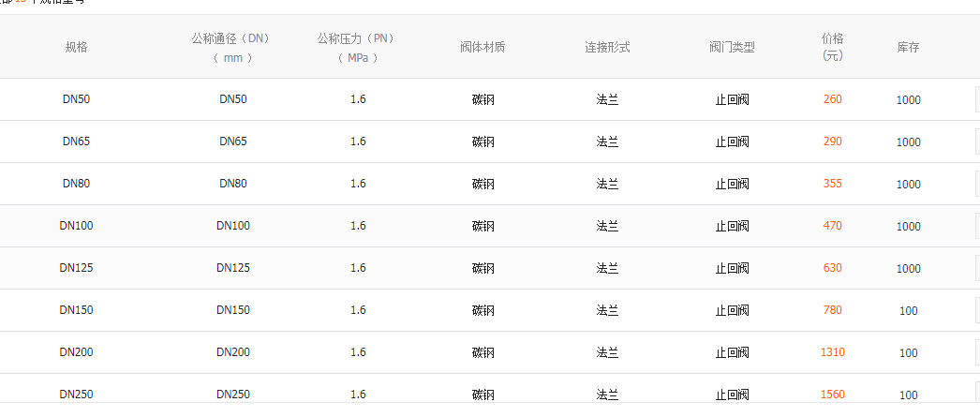Click 止回阀 in the DN65 row
The image size is (980, 417).
click(x=732, y=142)
